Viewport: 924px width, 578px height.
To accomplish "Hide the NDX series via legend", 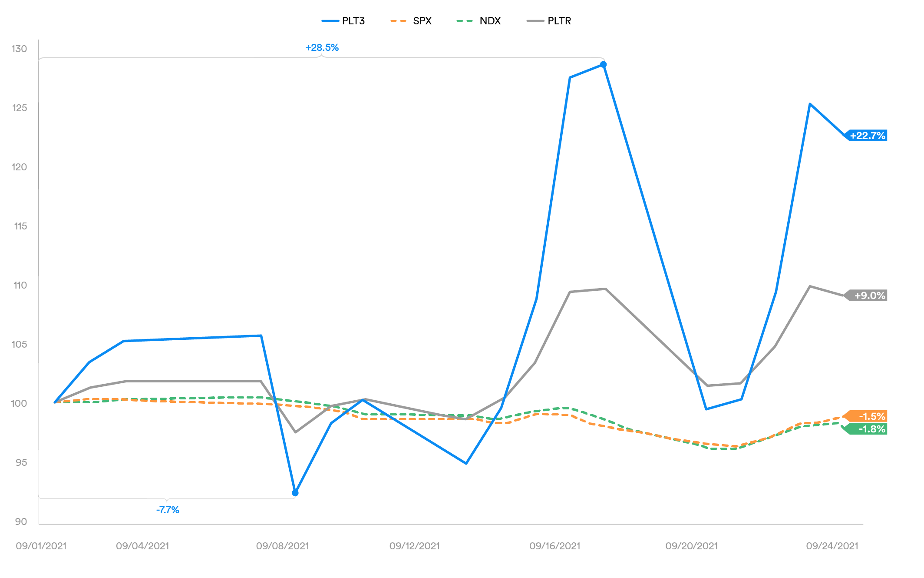I will point(490,21).
